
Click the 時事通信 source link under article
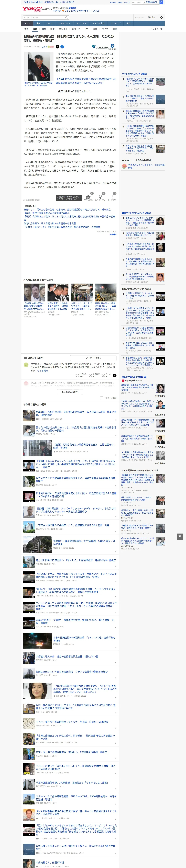coord(113,235)
